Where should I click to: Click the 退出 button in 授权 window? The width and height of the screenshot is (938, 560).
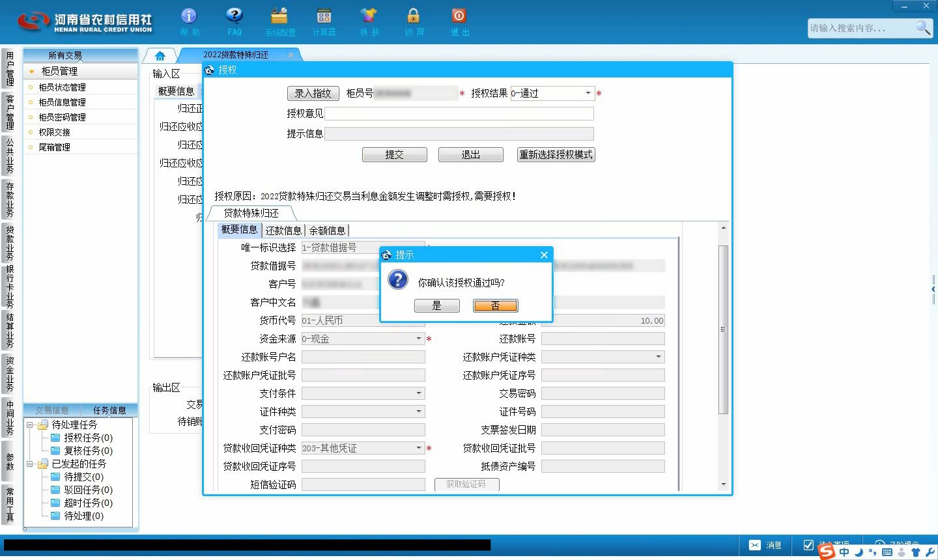point(471,154)
